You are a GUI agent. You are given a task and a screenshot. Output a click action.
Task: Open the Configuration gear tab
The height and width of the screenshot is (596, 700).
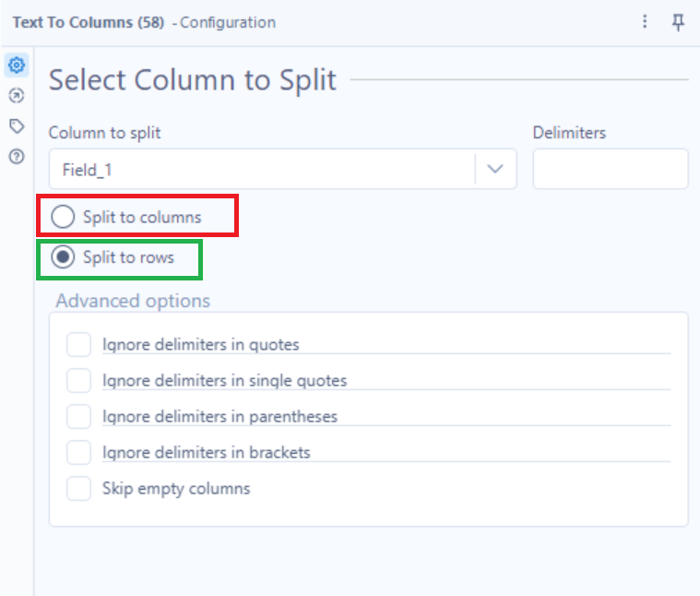point(16,66)
